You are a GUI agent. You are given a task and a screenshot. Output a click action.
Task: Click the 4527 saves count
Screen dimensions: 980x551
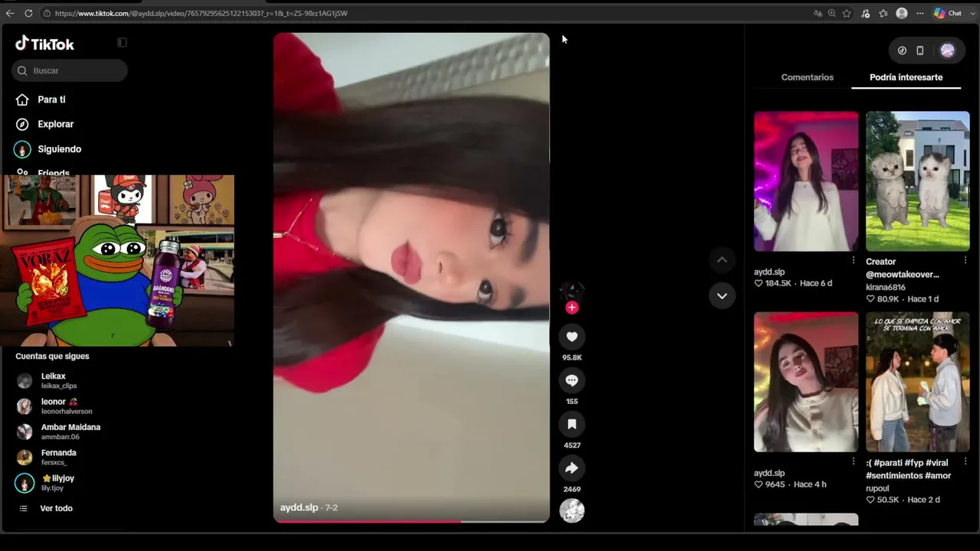[x=572, y=445]
